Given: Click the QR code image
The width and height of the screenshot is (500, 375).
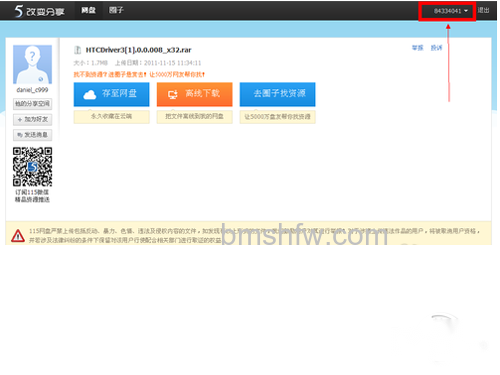Looking at the screenshot, I should click(32, 167).
